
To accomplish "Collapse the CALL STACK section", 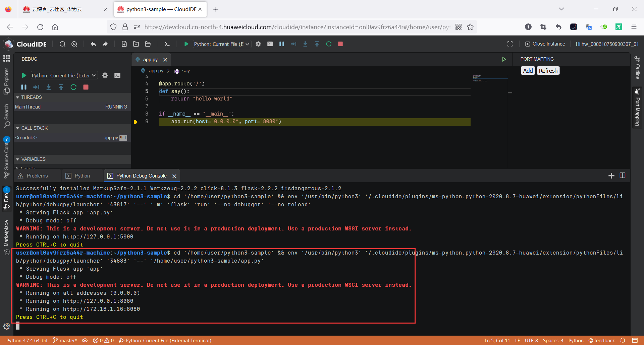I will [72, 128].
